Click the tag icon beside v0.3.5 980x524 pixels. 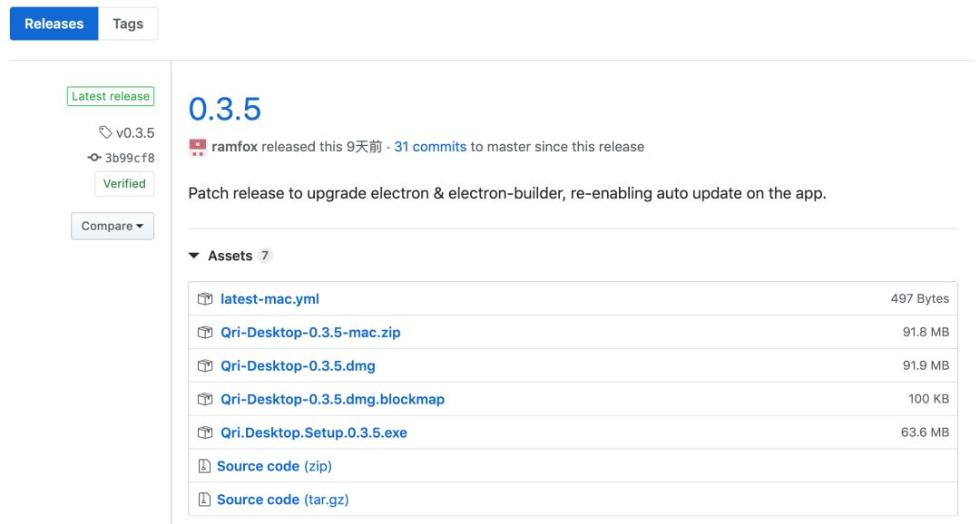[x=105, y=132]
